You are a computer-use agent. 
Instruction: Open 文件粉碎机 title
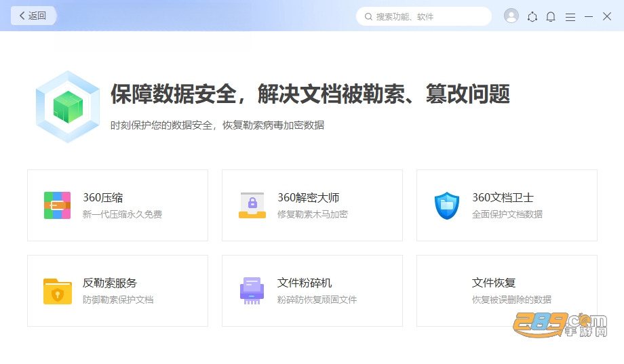click(305, 283)
